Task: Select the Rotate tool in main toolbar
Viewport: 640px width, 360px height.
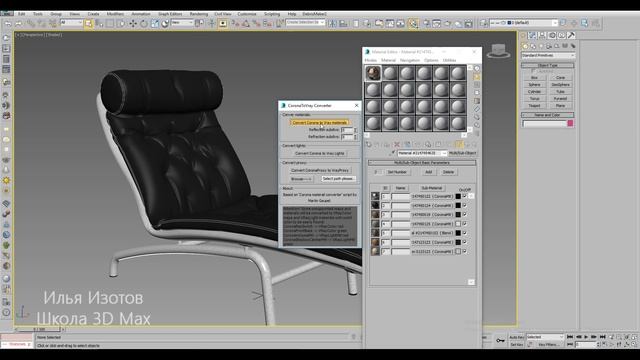Action: click(x=144, y=24)
